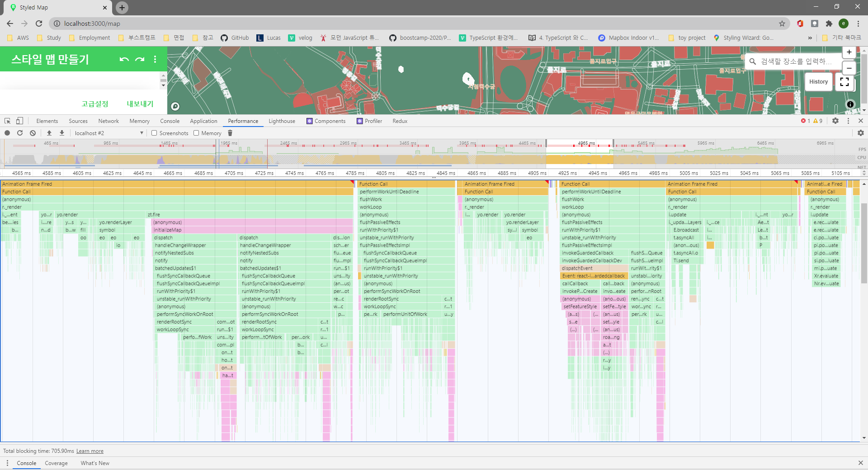Open the capture settings gear
Viewport: 868px width, 470px height.
click(860, 133)
